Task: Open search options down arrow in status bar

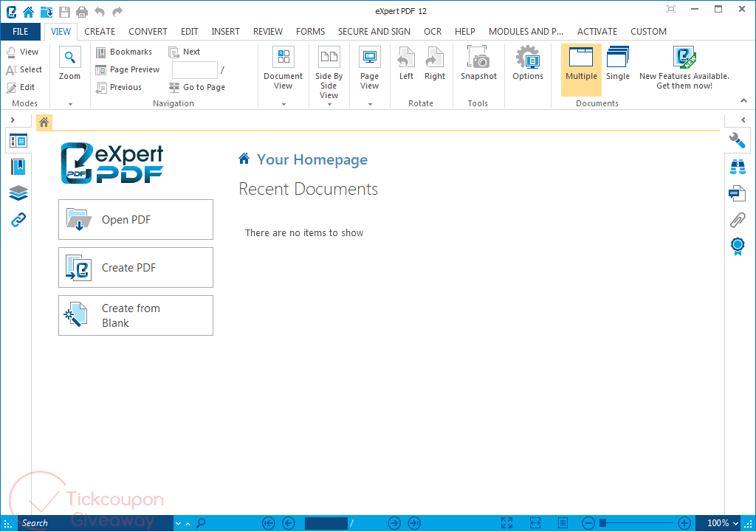Action: coord(179,523)
